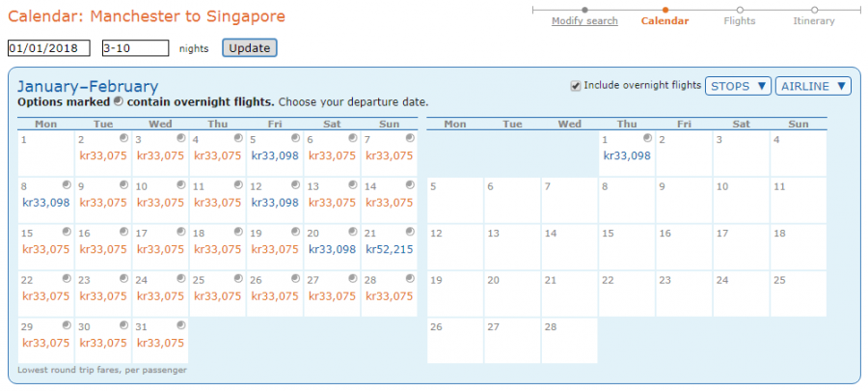Choose January 15 fare kr33,075
The height and width of the screenshot is (391, 868).
tap(45, 249)
